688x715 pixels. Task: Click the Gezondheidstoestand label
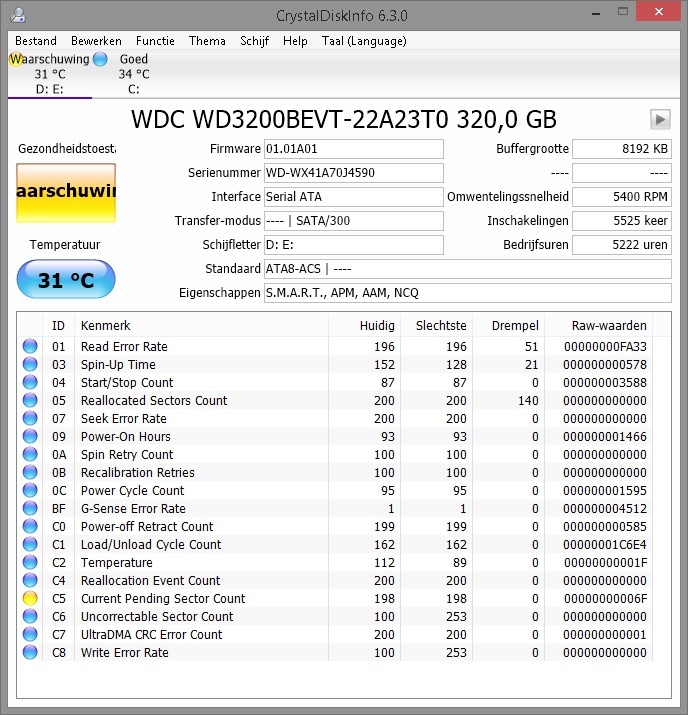click(x=67, y=149)
